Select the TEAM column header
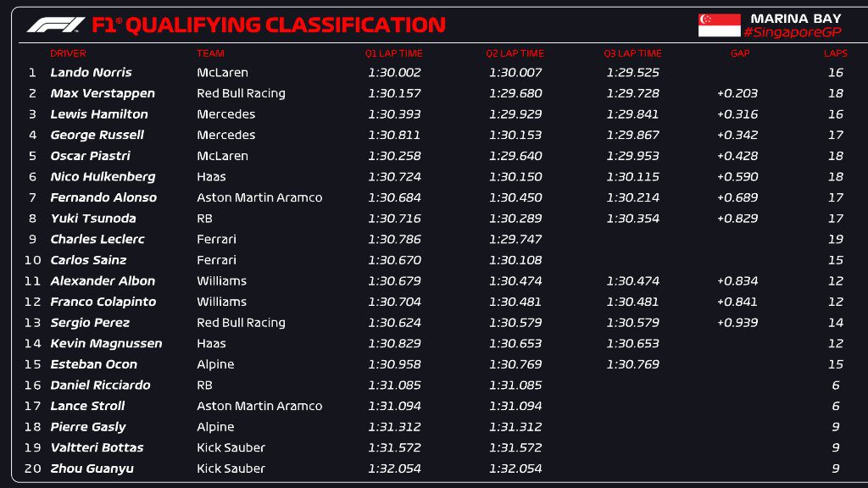Screen dimensions: 868x488 pyautogui.click(x=210, y=53)
